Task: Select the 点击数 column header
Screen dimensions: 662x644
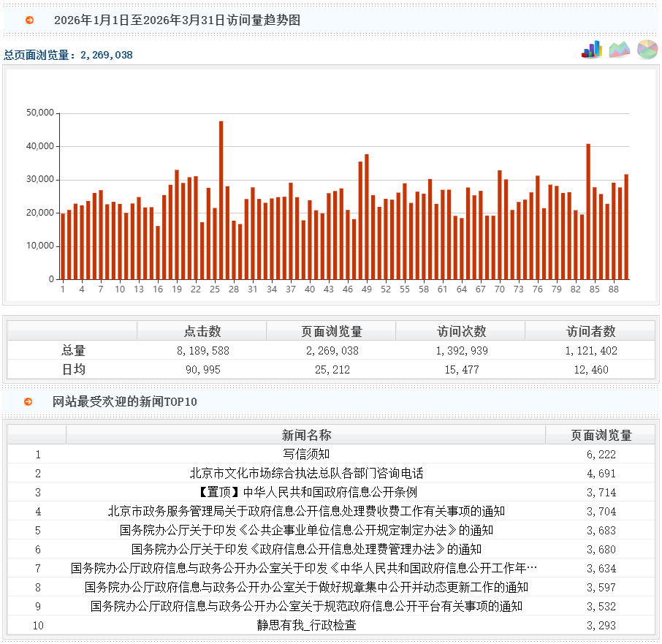Action: [x=202, y=331]
